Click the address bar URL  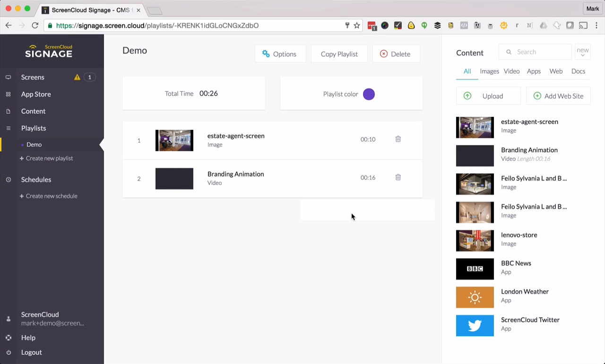coord(157,26)
